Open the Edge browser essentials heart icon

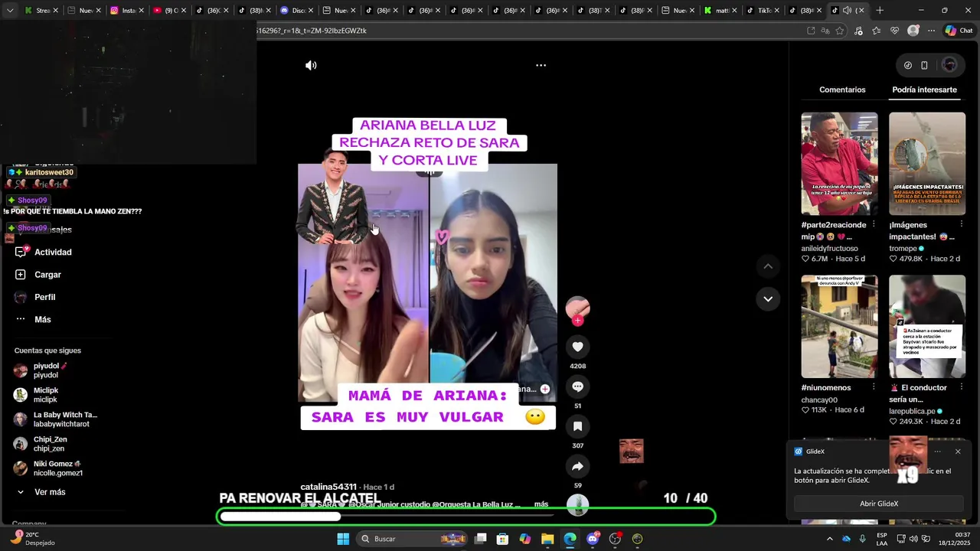894,31
